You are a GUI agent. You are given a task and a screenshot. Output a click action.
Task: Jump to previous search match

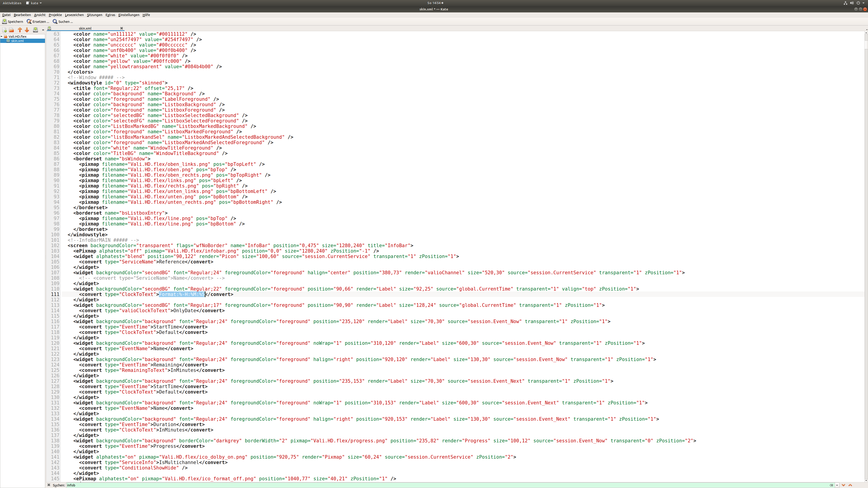(850, 485)
